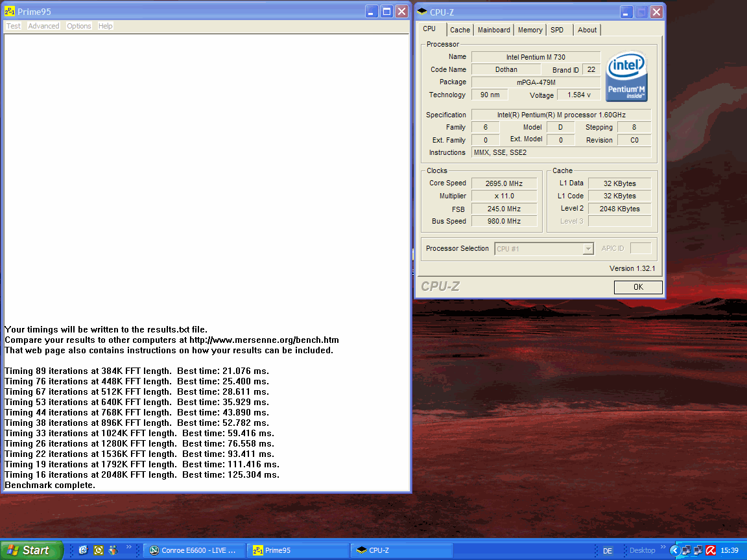Click the CPU-Z title bar chip icon
Image resolution: width=747 pixels, height=560 pixels.
(x=421, y=12)
